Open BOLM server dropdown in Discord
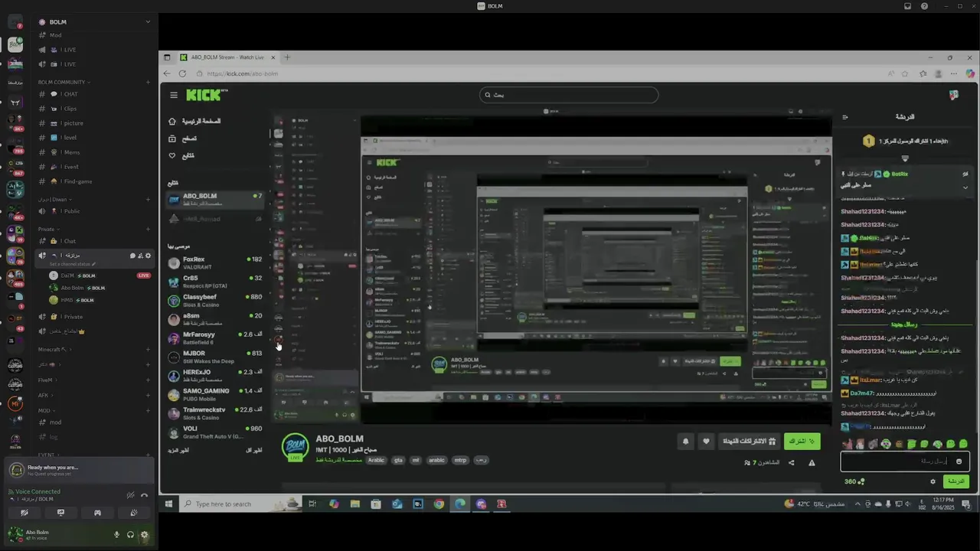The image size is (980, 551). [148, 21]
